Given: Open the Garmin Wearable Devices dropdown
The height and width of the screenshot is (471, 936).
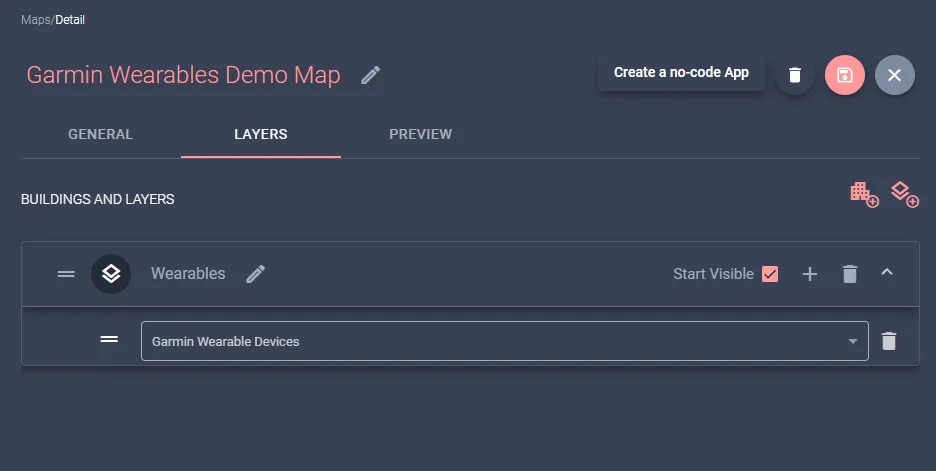Looking at the screenshot, I should tap(504, 341).
